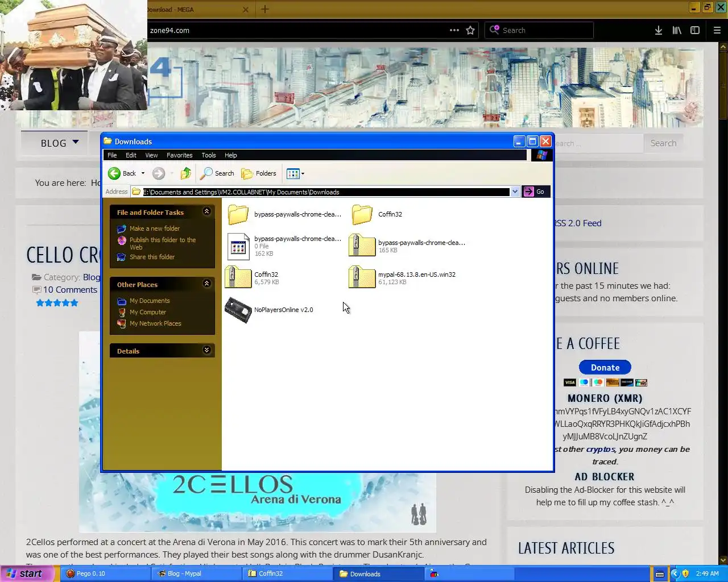Screen dimensions: 728x582
Task: Open the Tools menu
Action: [209, 155]
